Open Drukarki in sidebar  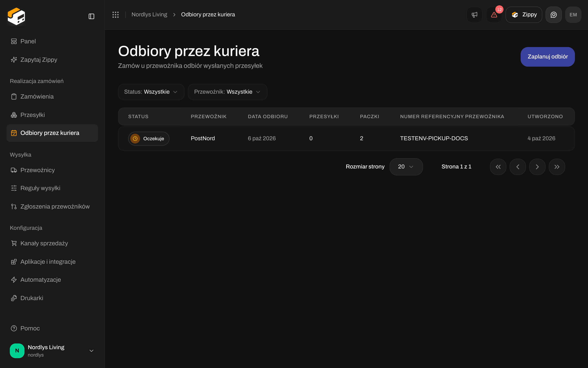tap(52, 298)
